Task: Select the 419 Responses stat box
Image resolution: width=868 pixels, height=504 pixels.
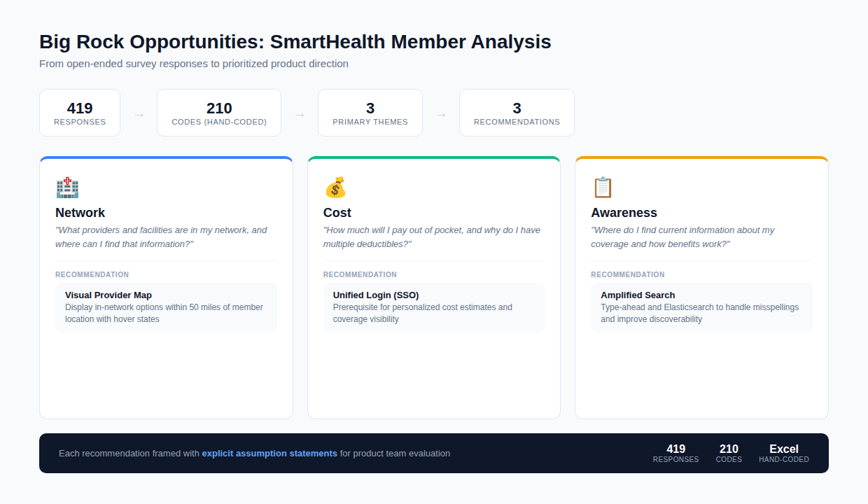Action: 80,113
